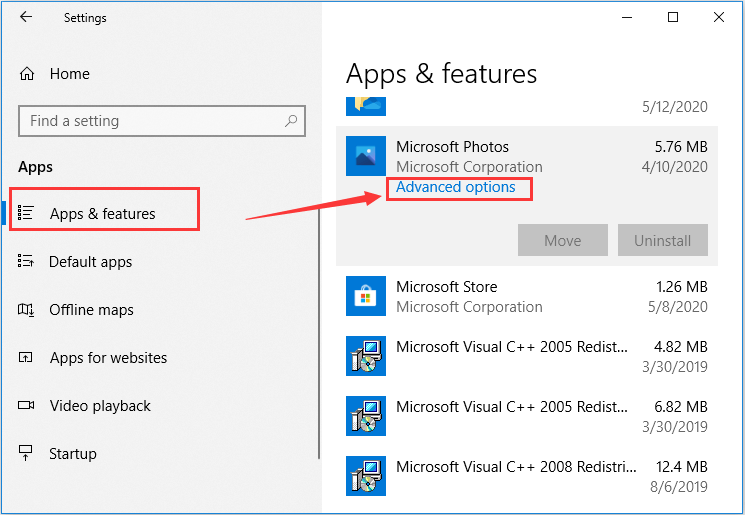745x515 pixels.
Task: Click the sidebar vertical scrollbar
Action: (x=319, y=333)
